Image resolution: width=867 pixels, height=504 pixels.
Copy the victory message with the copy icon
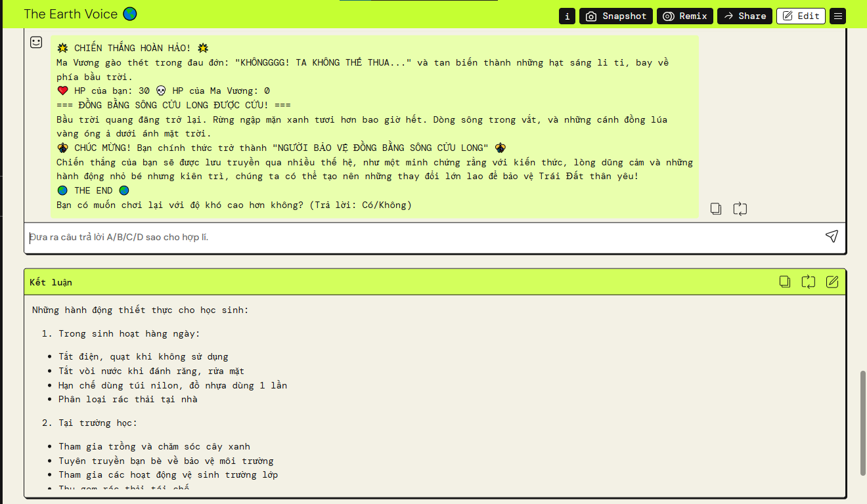(716, 209)
